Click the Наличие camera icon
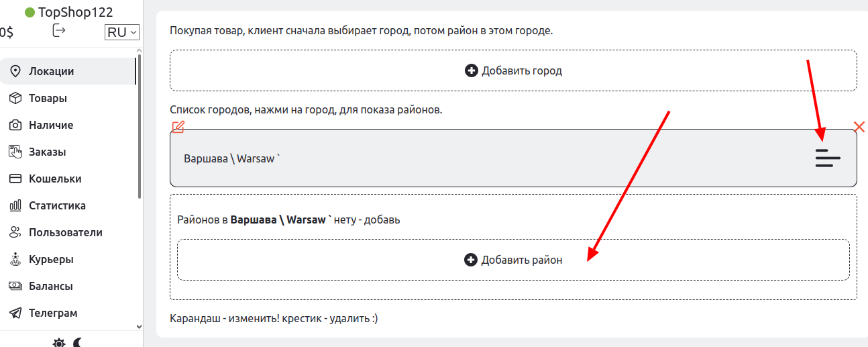Screen dimensions: 868x347 (x=15, y=126)
